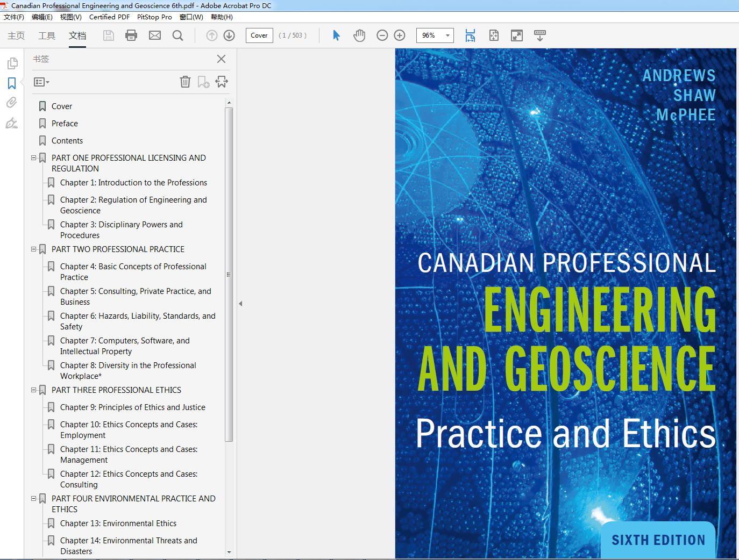Jump to the Preface bookmark
739x560 pixels.
coord(65,123)
